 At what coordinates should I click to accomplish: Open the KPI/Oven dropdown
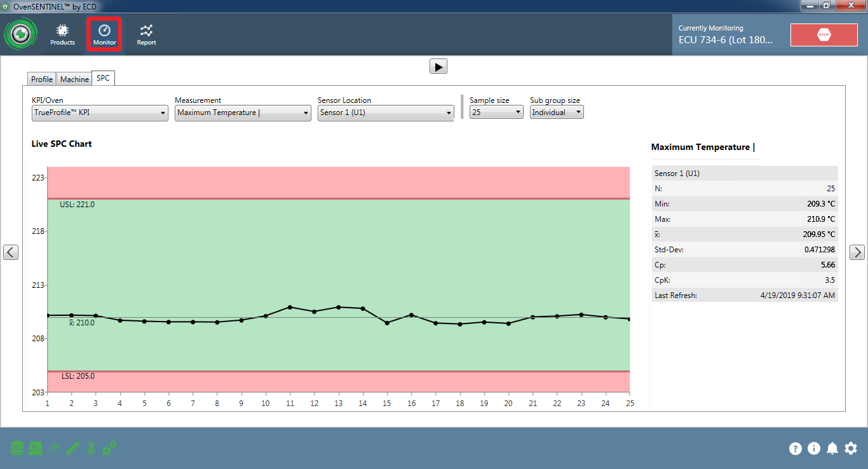[100, 112]
